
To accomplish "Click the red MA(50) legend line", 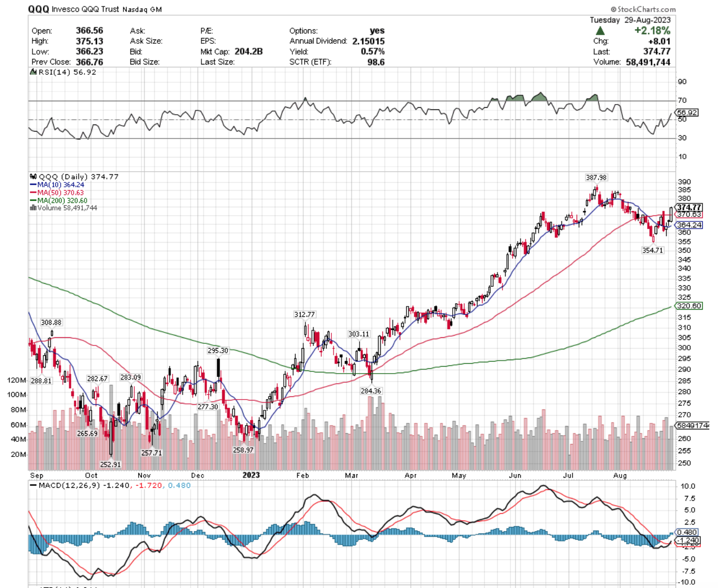I will [33, 193].
